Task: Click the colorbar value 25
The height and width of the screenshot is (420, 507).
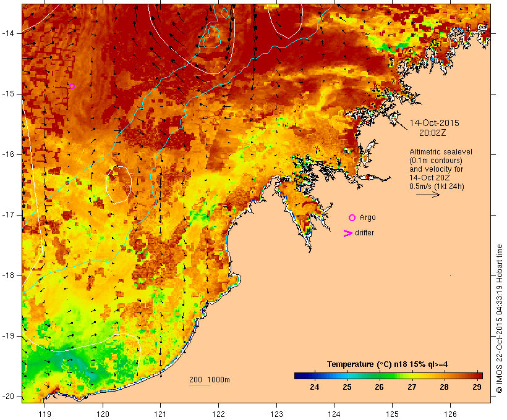Action: coord(347,387)
